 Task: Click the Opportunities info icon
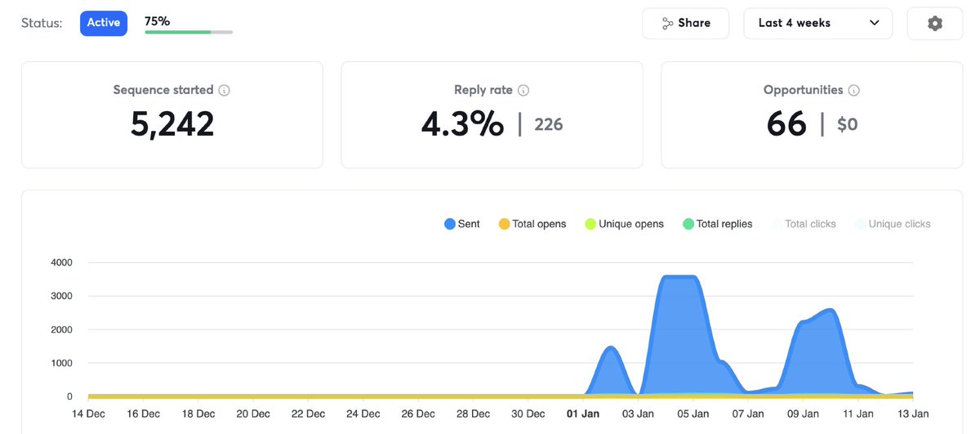coord(854,91)
